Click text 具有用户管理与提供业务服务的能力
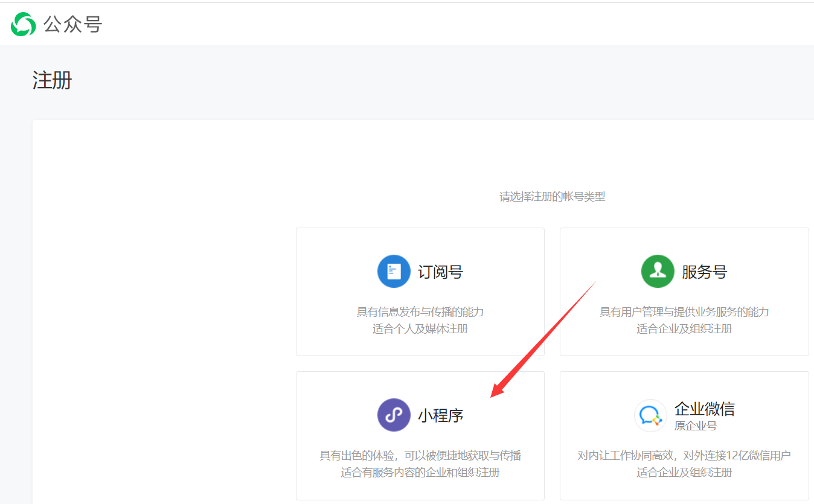814x504 pixels. pyautogui.click(x=684, y=312)
